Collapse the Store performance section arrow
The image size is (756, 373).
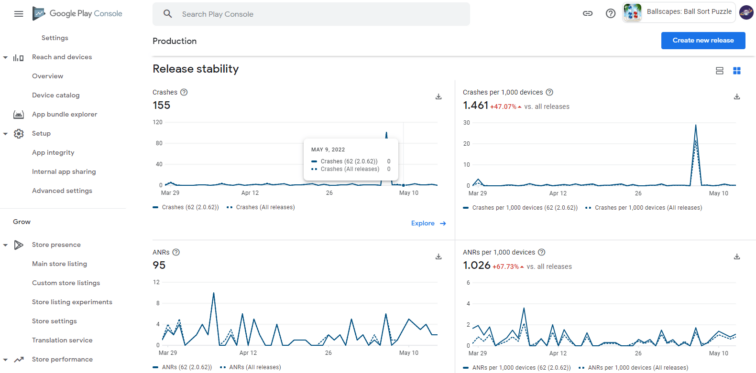pos(5,360)
